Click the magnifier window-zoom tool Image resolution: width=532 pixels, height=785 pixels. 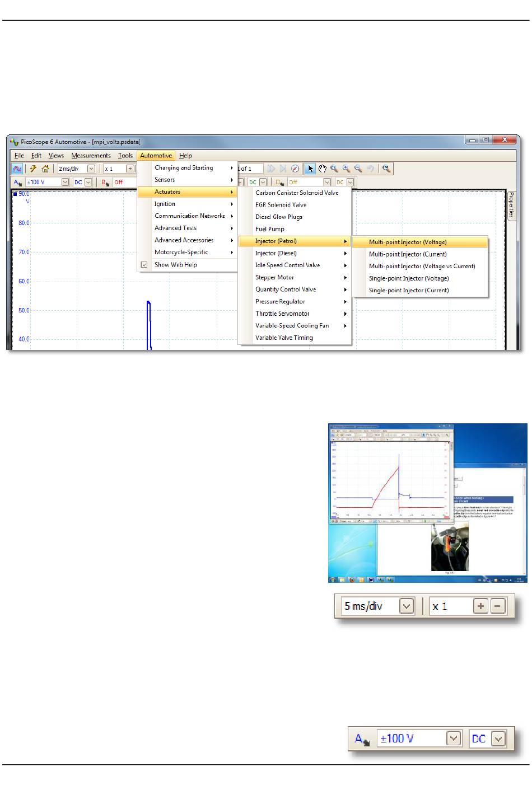[334, 169]
